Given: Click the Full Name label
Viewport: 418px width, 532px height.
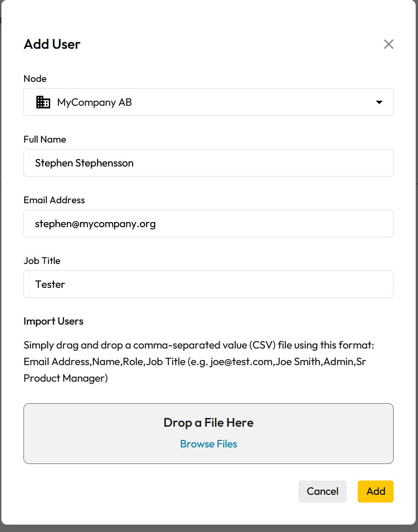Looking at the screenshot, I should tap(45, 139).
